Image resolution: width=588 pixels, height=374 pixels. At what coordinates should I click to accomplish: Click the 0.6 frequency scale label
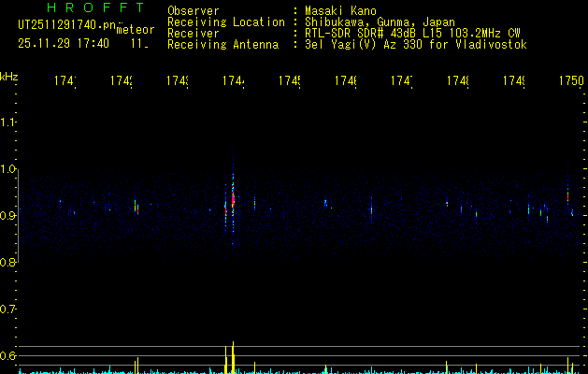pos(9,356)
